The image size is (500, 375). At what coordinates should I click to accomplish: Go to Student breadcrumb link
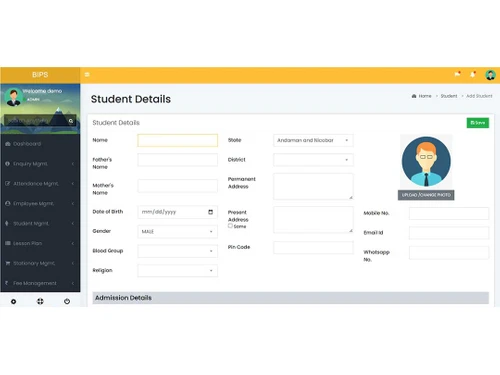[449, 96]
